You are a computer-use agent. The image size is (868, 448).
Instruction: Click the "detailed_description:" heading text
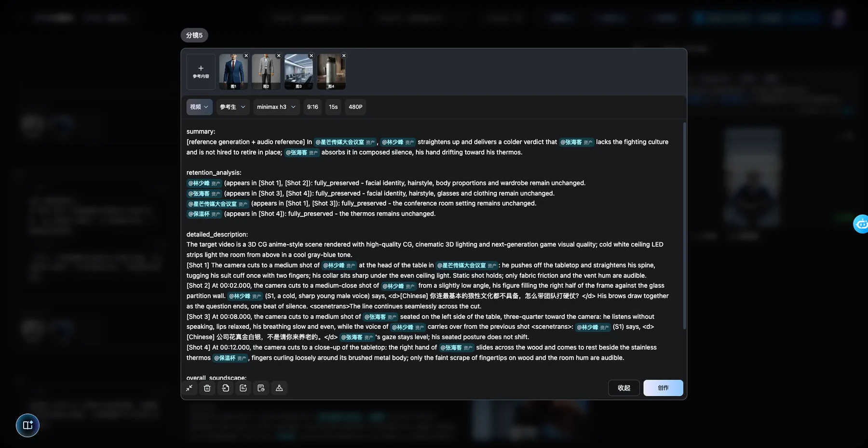[217, 235]
